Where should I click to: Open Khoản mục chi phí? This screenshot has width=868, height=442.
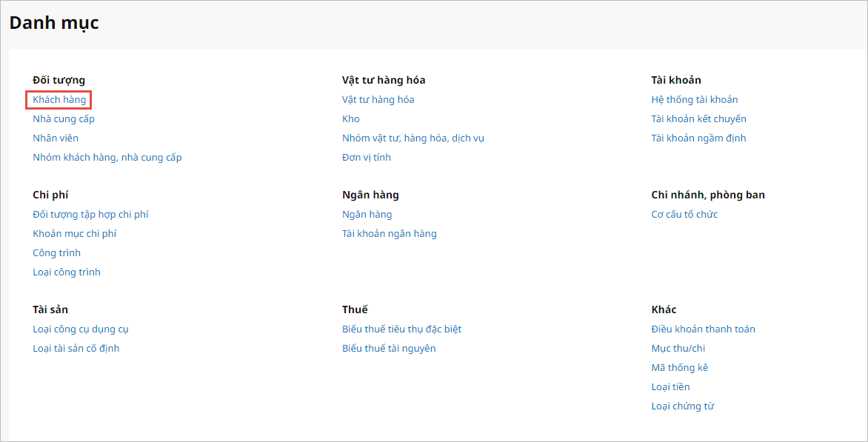click(x=75, y=233)
